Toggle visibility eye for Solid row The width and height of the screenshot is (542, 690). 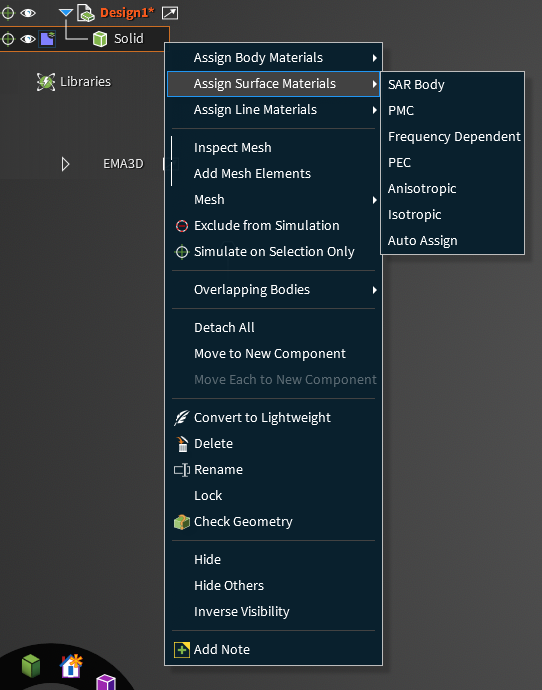28,39
